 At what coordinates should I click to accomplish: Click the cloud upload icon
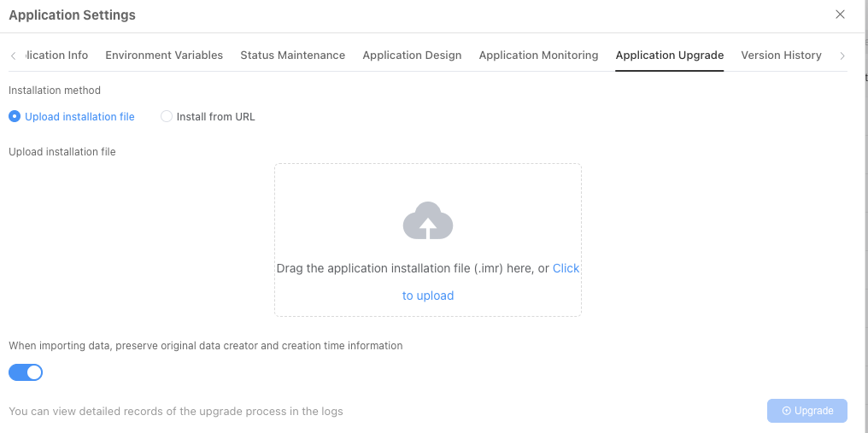click(428, 221)
